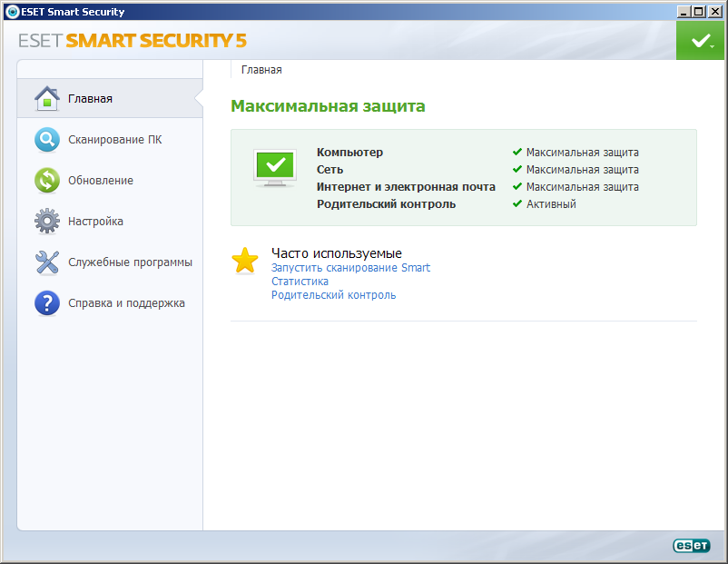Click the ESET logo in the bottom corner

point(692,545)
